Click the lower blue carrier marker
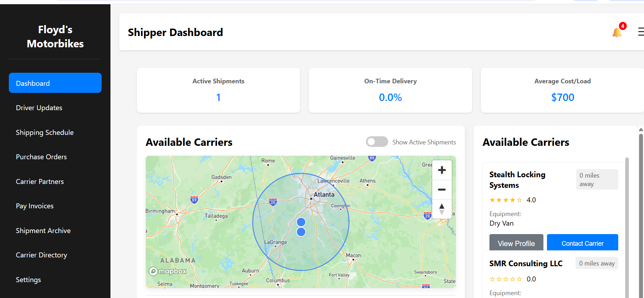The width and height of the screenshot is (644, 298). coord(301,232)
